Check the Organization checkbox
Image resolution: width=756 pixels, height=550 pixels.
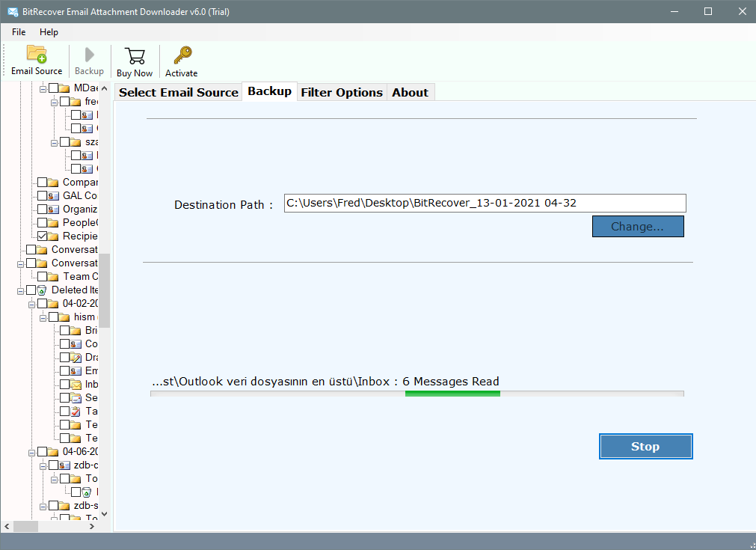pos(43,209)
